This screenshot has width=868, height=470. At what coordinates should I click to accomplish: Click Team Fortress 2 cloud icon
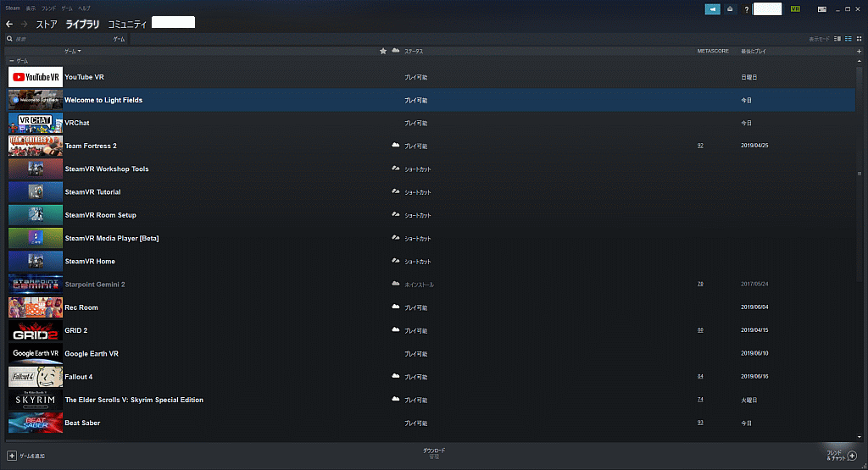pos(395,145)
